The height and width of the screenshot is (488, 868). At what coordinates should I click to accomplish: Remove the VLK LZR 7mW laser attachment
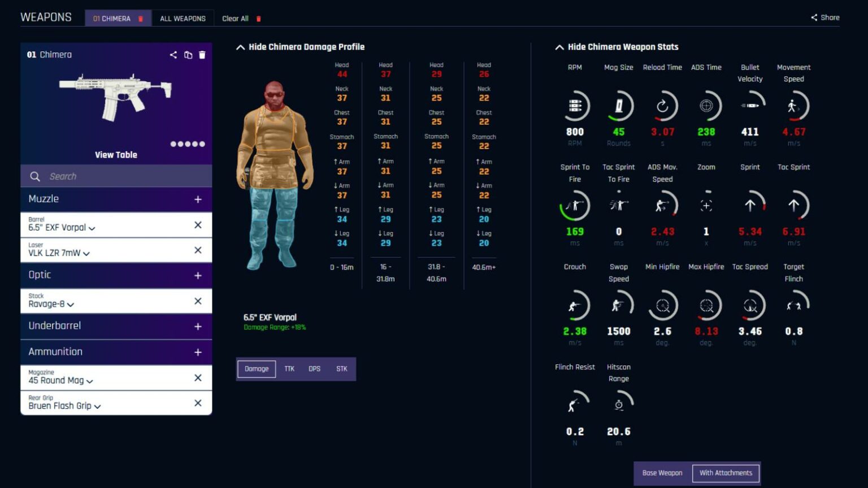click(x=198, y=250)
